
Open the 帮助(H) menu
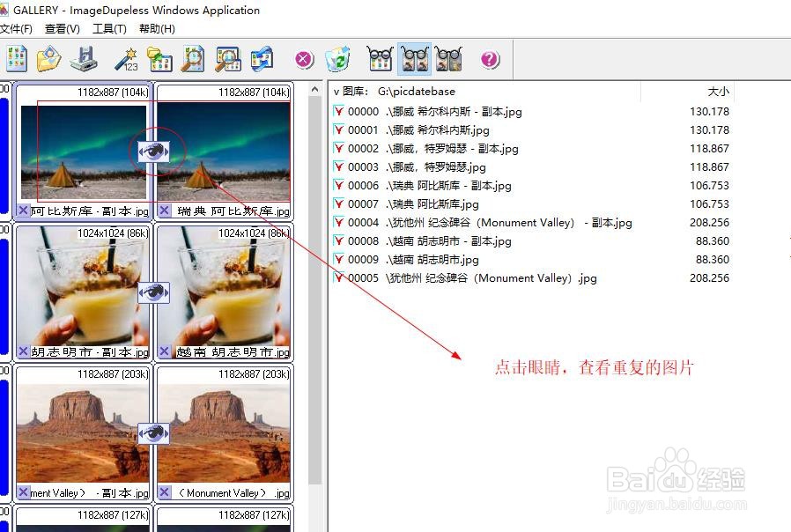(157, 29)
